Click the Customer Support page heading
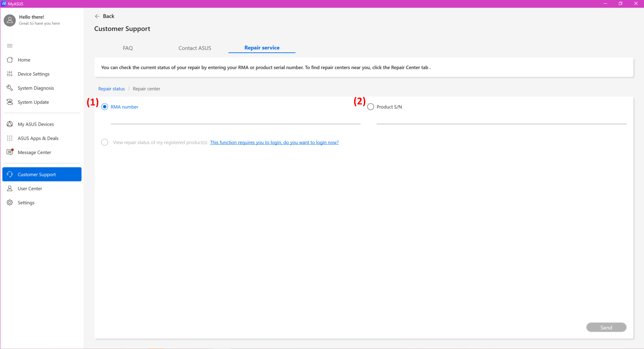644x349 pixels. point(122,29)
